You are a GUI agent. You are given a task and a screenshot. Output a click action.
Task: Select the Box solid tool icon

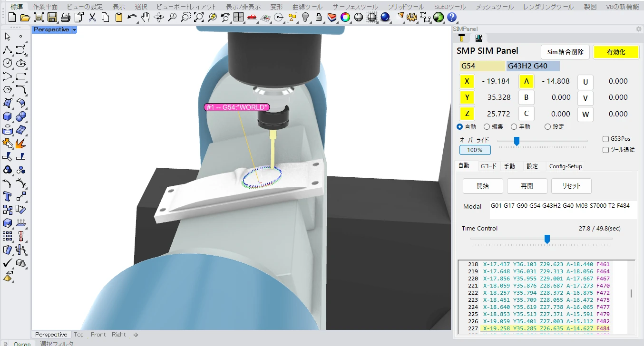pos(8,116)
